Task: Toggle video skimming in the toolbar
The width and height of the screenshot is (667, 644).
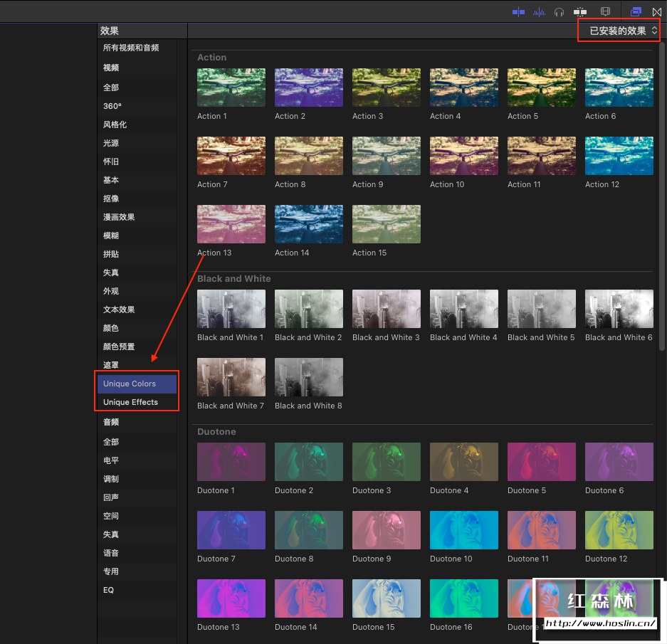Action: [x=518, y=12]
